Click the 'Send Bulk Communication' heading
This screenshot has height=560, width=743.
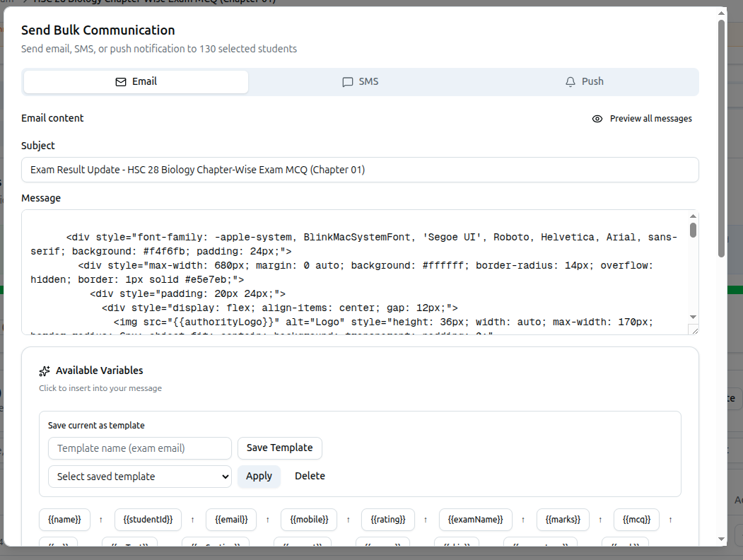[x=98, y=30]
